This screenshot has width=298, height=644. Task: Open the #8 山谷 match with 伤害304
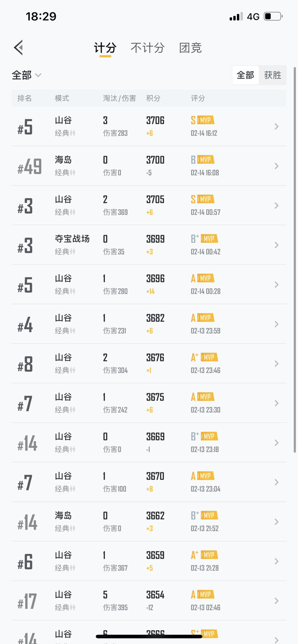click(x=149, y=363)
